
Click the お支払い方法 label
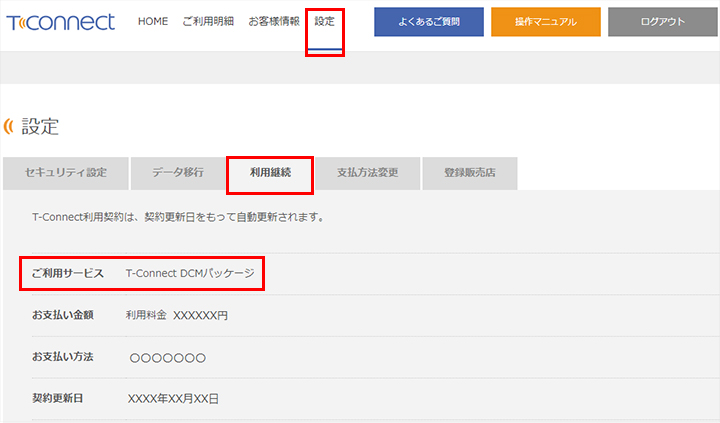63,357
